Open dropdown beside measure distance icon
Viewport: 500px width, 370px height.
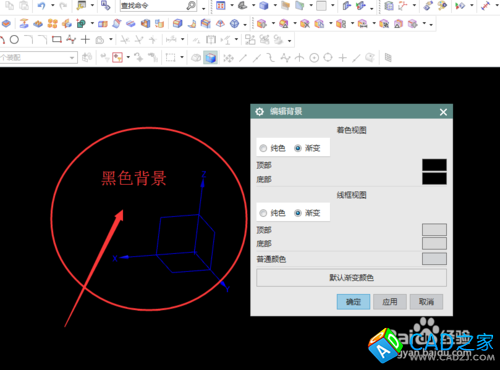point(496,6)
